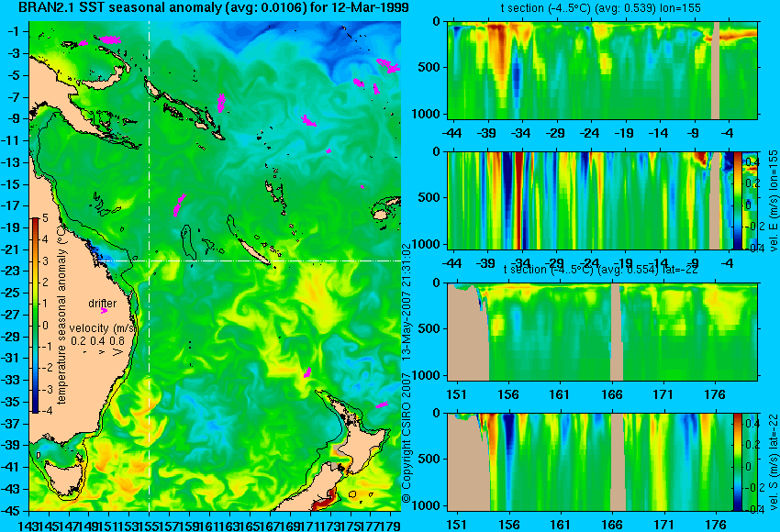780x532 pixels.
Task: Click the '-23' latitude label on the map axis
Action: click(11, 272)
